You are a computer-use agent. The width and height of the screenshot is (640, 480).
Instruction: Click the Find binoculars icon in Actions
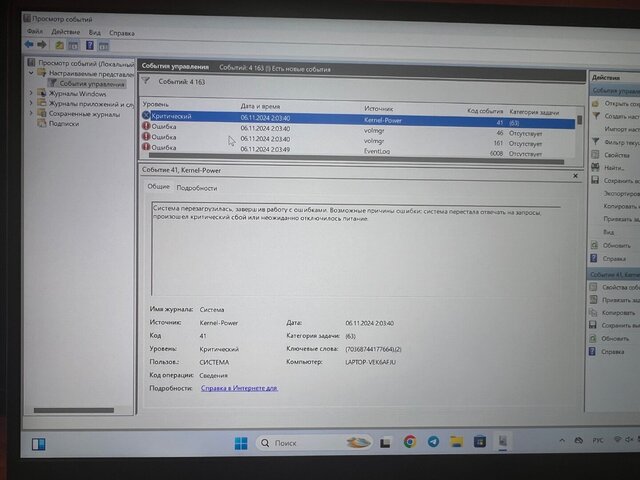click(596, 167)
